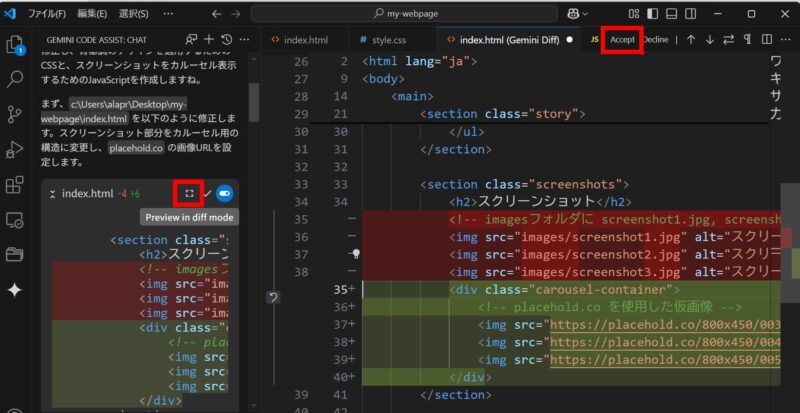
Task: Toggle the bottom panel visibility
Action: tap(671, 14)
